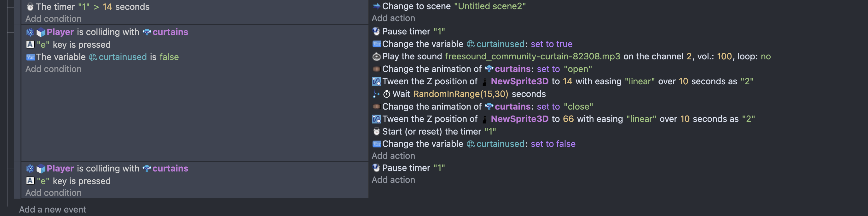868x216 pixels.
Task: Click the variable icon of 'curtainused is false' condition
Action: 30,57
